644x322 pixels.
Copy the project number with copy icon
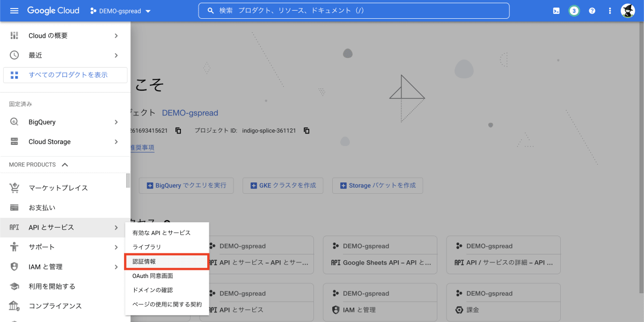click(x=178, y=130)
